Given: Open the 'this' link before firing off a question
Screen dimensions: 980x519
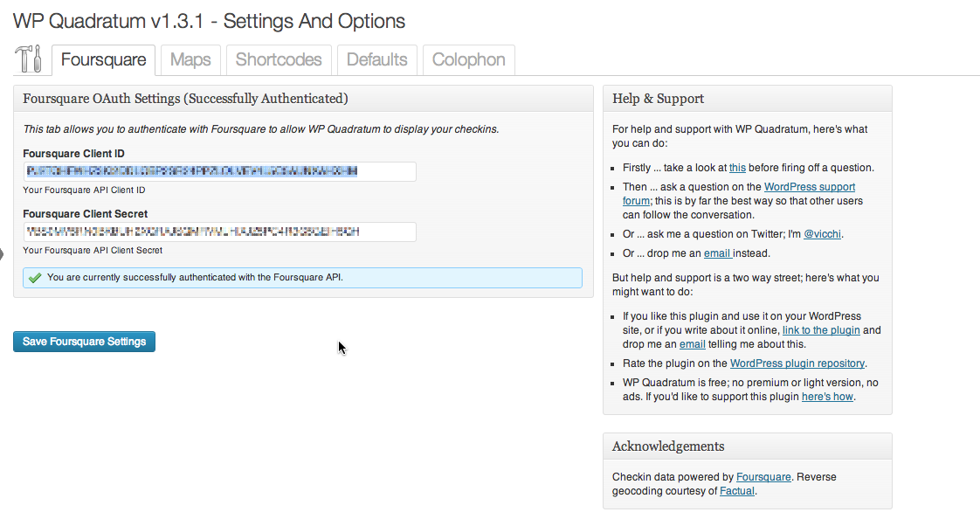Looking at the screenshot, I should [x=737, y=168].
